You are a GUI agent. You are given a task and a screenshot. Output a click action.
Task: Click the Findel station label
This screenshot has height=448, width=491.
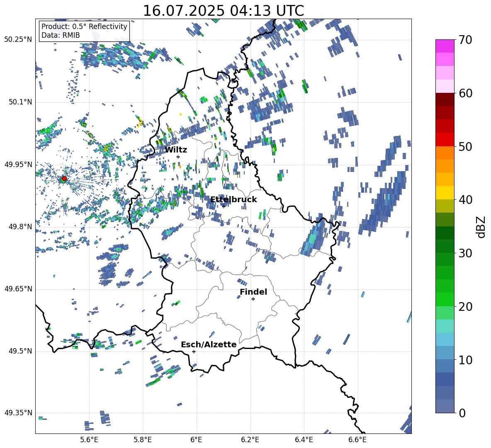click(x=253, y=292)
